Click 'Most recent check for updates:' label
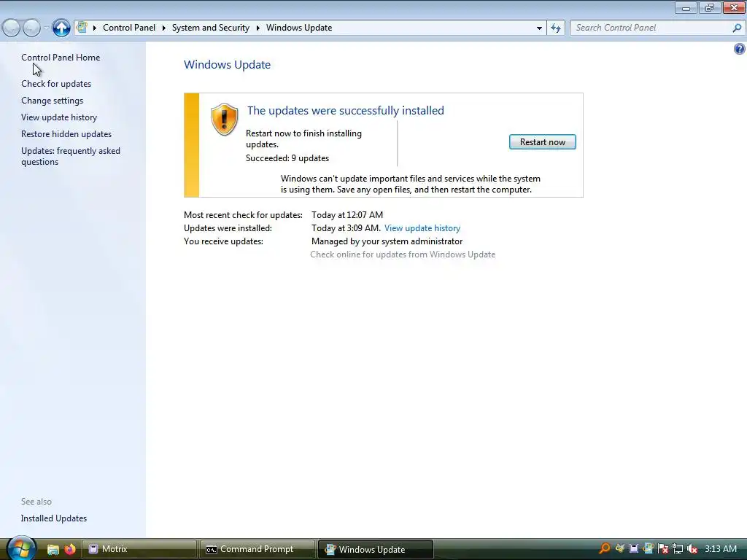 click(243, 215)
